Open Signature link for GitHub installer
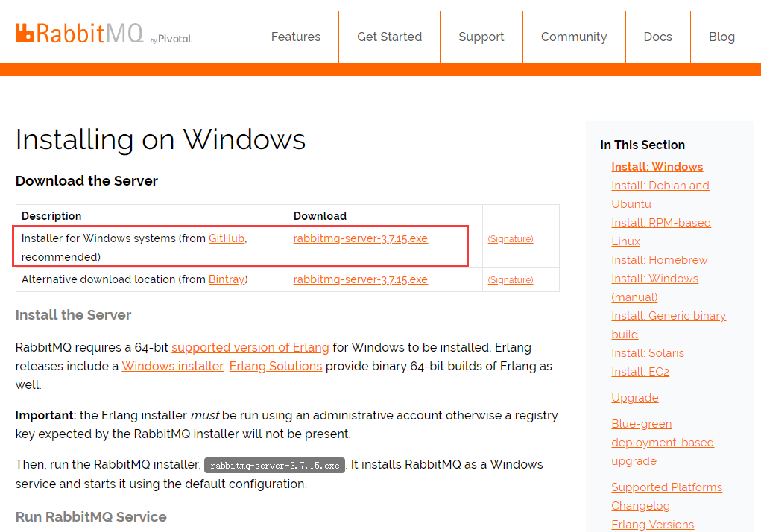Viewport: 761px width, 532px height. (x=511, y=239)
